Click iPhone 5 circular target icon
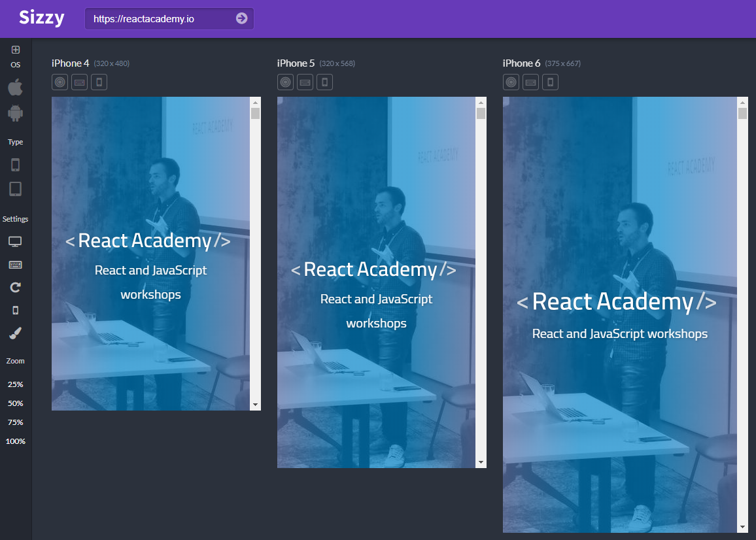 tap(285, 82)
